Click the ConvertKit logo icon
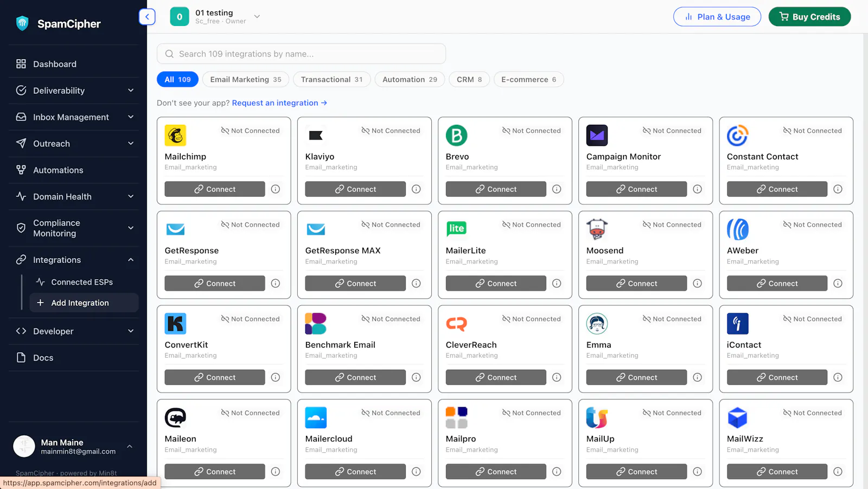The image size is (868, 489). [x=175, y=324]
